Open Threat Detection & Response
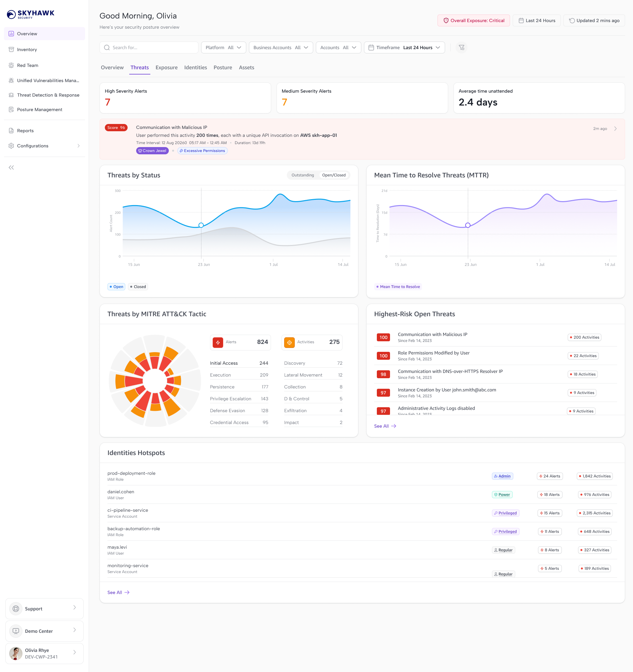The image size is (633, 672). click(x=44, y=95)
